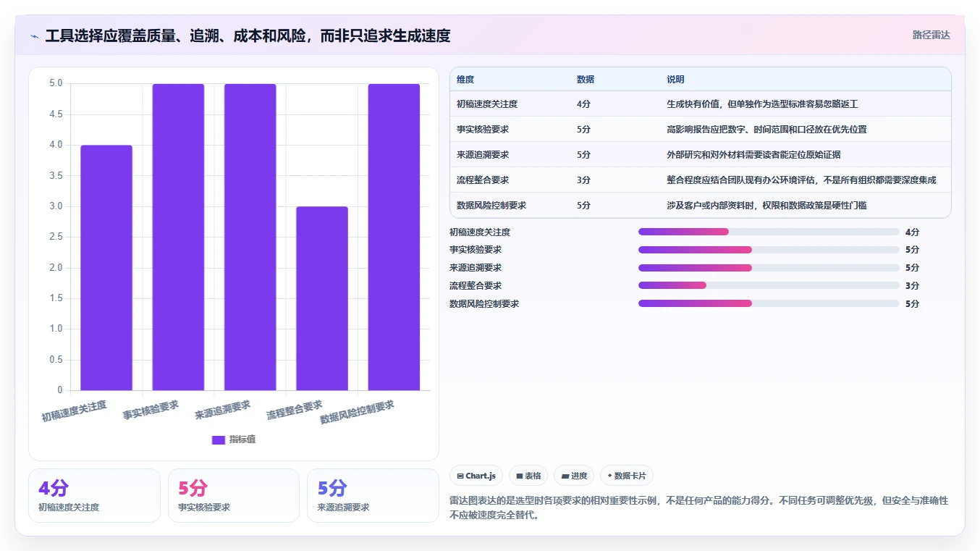
Task: Click the 数据 column header
Action: coord(586,80)
